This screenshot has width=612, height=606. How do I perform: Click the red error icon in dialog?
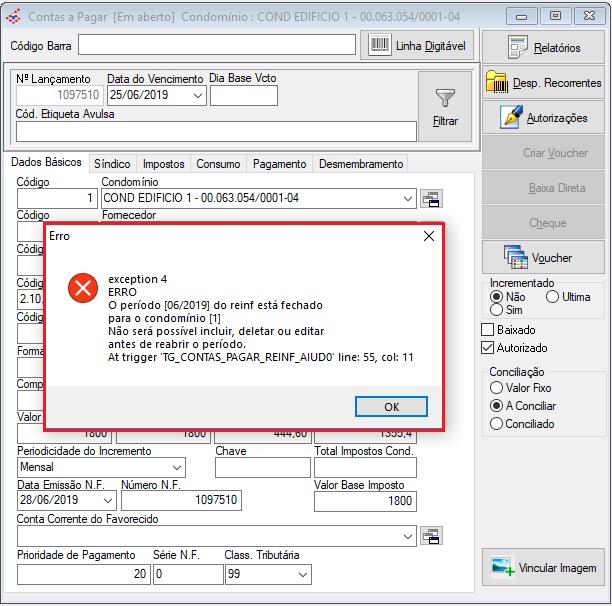[83, 288]
